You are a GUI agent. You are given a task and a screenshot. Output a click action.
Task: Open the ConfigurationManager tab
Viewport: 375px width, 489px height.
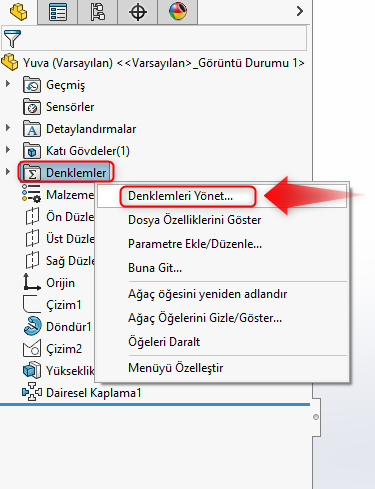[x=98, y=12]
